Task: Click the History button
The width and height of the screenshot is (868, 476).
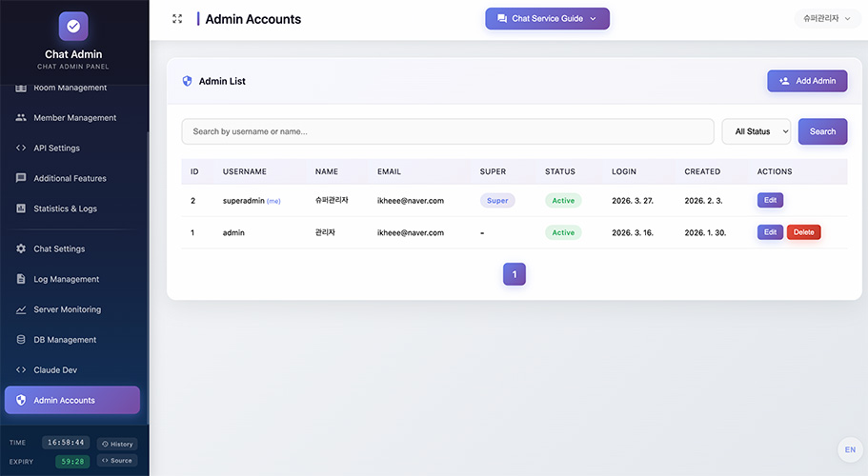Action: point(117,444)
